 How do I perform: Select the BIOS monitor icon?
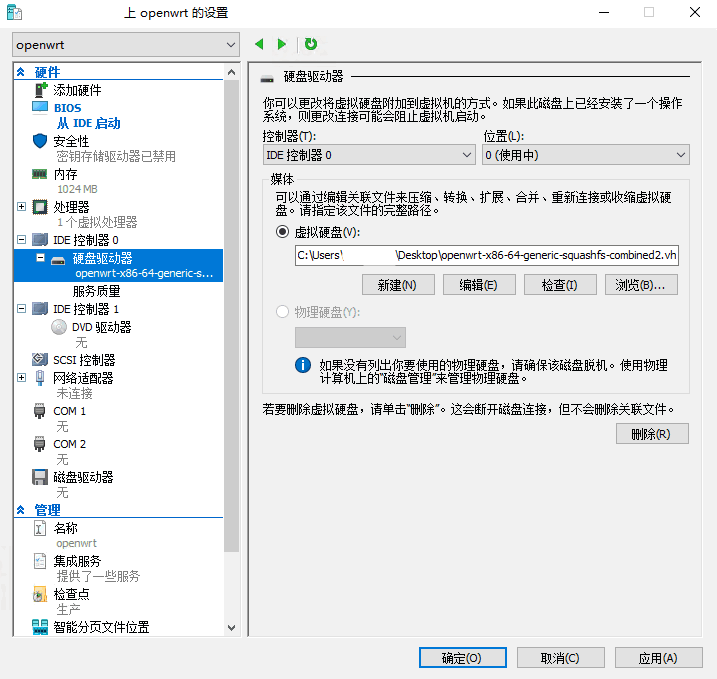pyautogui.click(x=40, y=107)
